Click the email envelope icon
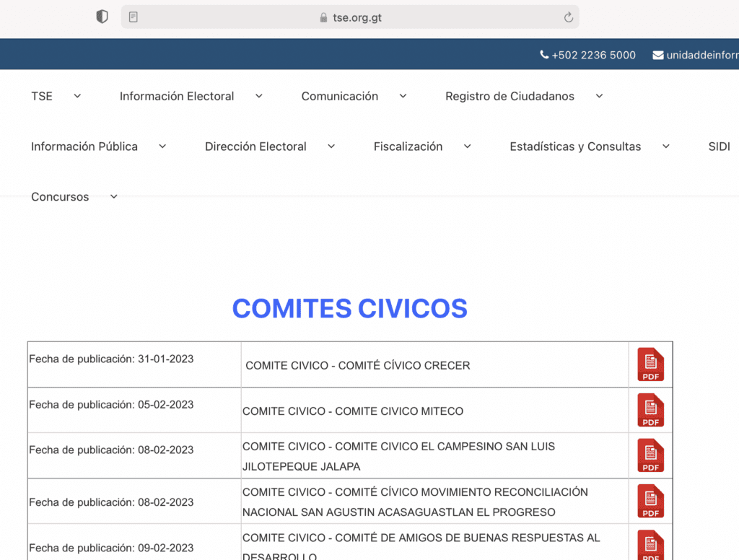 tap(658, 55)
